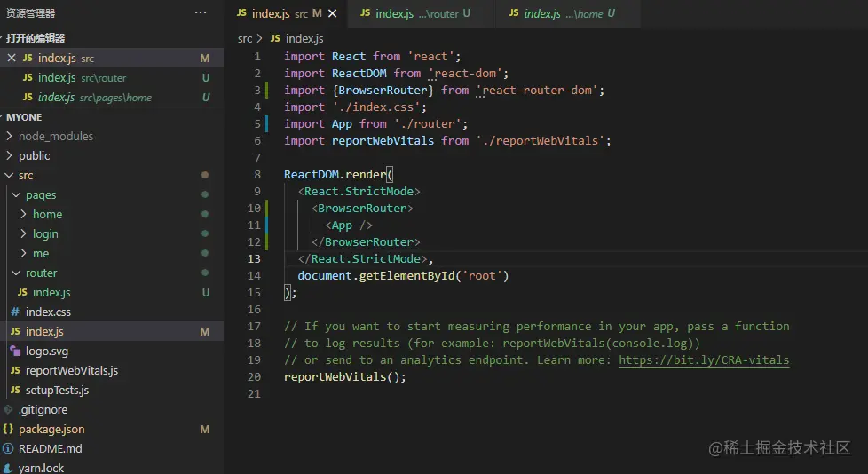
Task: Open index.js src\router in open editors
Action: tap(112, 77)
